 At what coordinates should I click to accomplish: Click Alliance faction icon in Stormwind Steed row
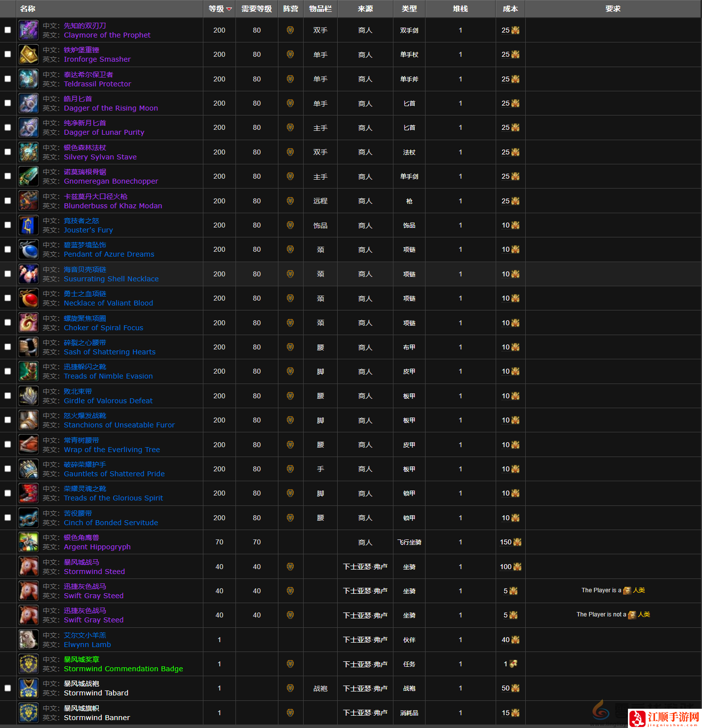[x=290, y=567]
